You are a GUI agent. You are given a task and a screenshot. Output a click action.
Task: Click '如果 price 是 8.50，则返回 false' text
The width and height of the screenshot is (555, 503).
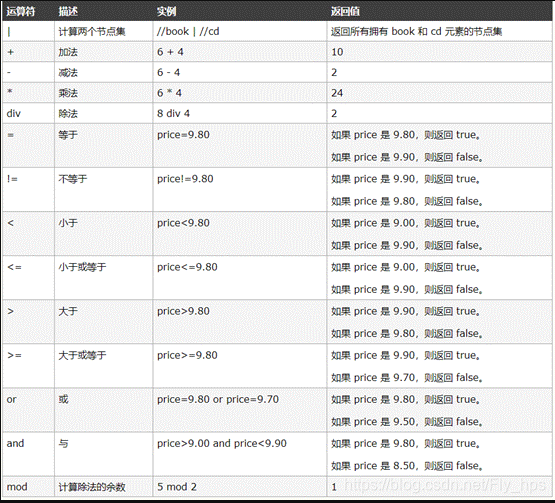[x=407, y=466]
